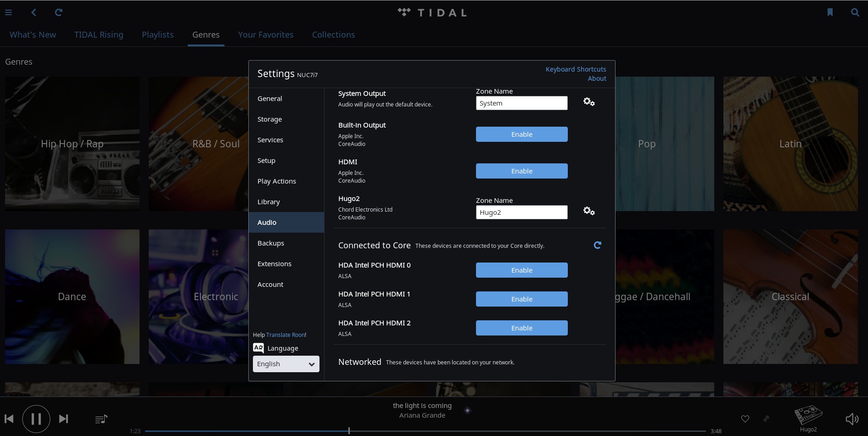Viewport: 868px width, 436px height.
Task: Enable the Built-in Output device
Action: pos(522,134)
